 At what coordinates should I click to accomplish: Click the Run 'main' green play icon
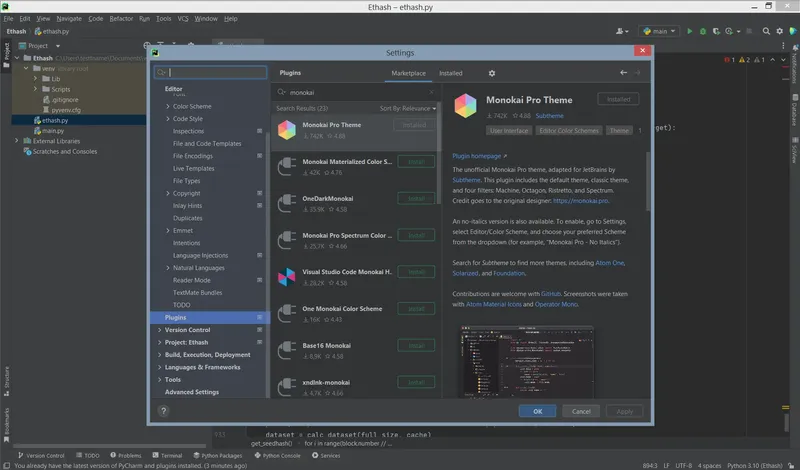pyautogui.click(x=690, y=31)
